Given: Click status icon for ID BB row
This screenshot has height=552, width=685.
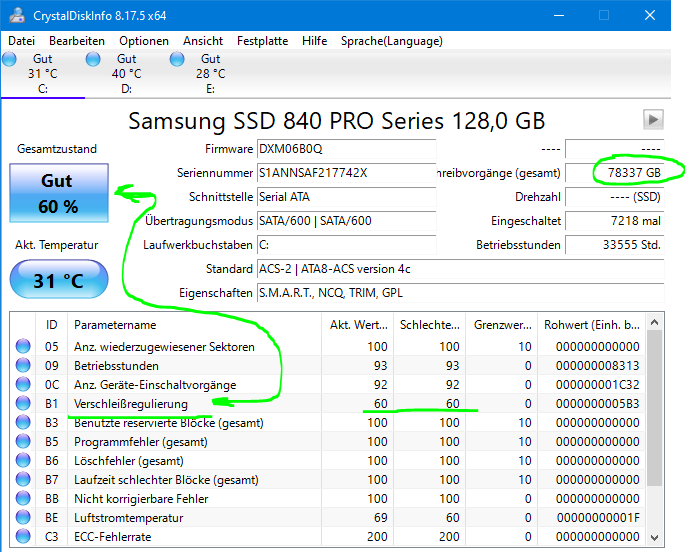Looking at the screenshot, I should click(23, 498).
